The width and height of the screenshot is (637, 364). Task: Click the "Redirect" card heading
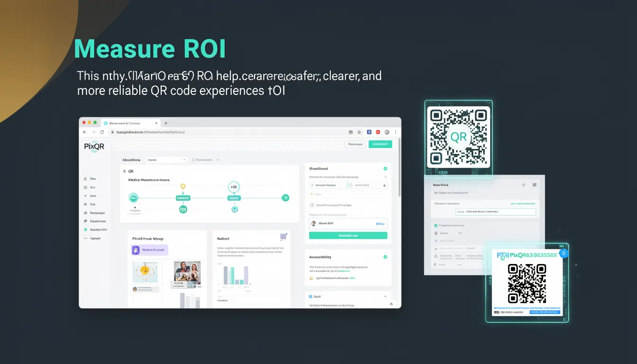223,239
